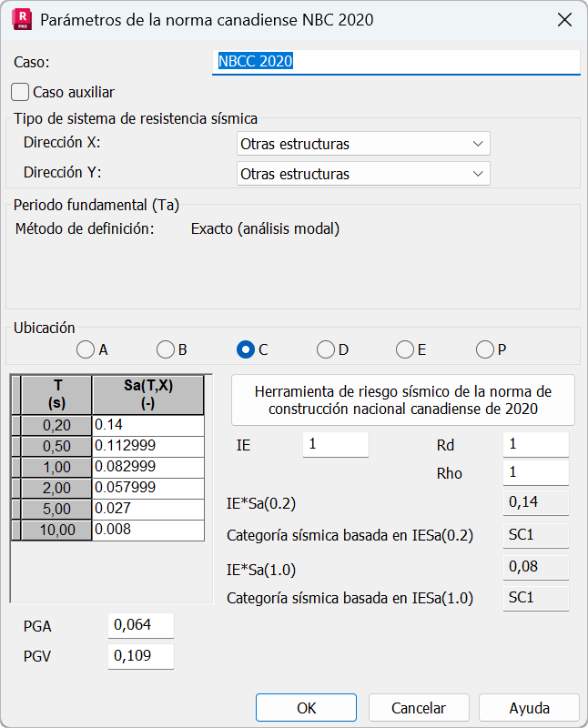This screenshot has width=588, height=728.
Task: Click the SC1 field for IESa(0.2) category
Action: coord(536,535)
